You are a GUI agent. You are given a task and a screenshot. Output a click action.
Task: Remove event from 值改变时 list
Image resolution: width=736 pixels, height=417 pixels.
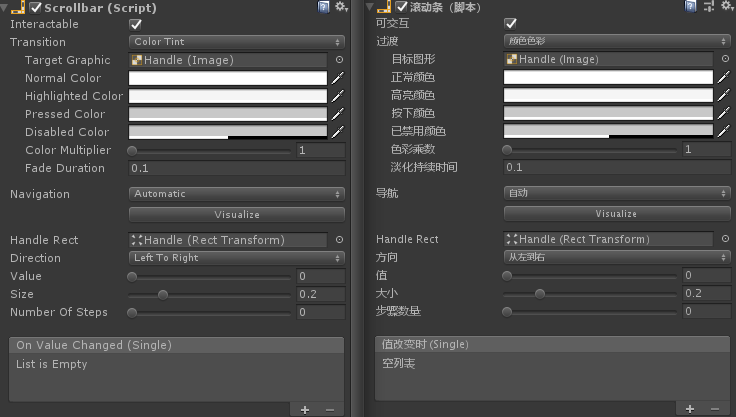coord(715,409)
